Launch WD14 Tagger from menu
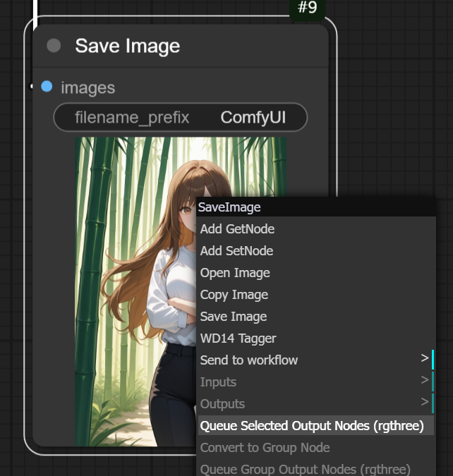Screen dimensions: 453x476 pos(316,338)
